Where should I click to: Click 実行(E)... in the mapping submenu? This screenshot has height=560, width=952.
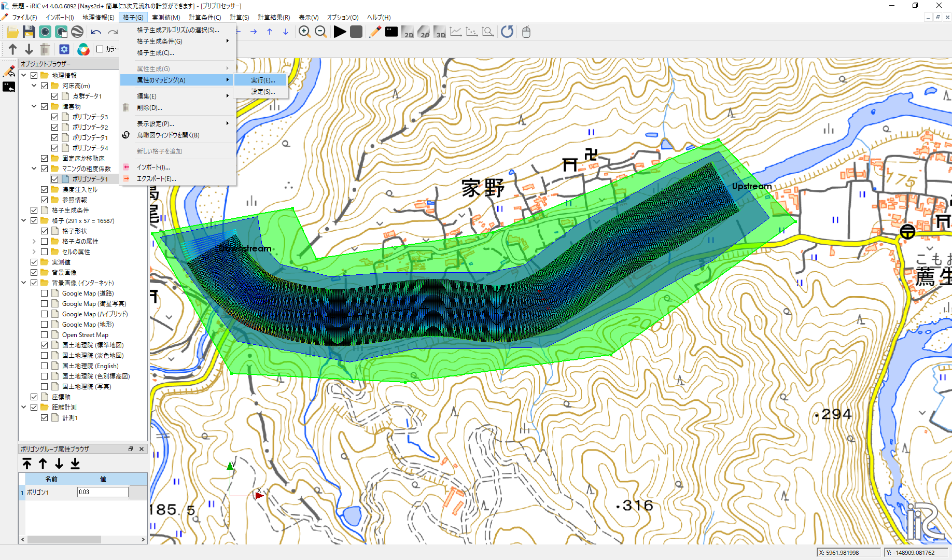coord(261,80)
